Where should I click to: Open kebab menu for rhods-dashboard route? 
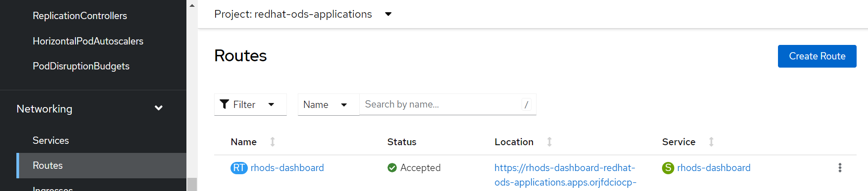pyautogui.click(x=839, y=168)
